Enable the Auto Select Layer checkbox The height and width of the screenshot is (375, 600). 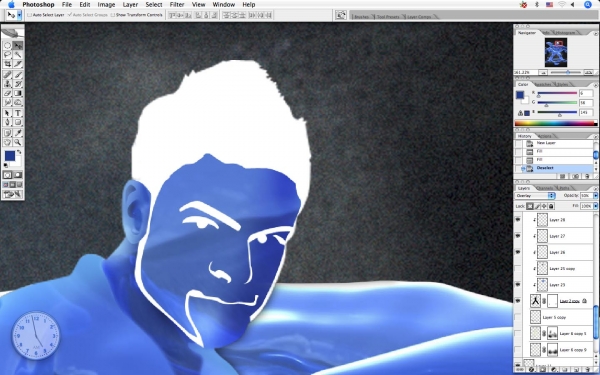29,15
